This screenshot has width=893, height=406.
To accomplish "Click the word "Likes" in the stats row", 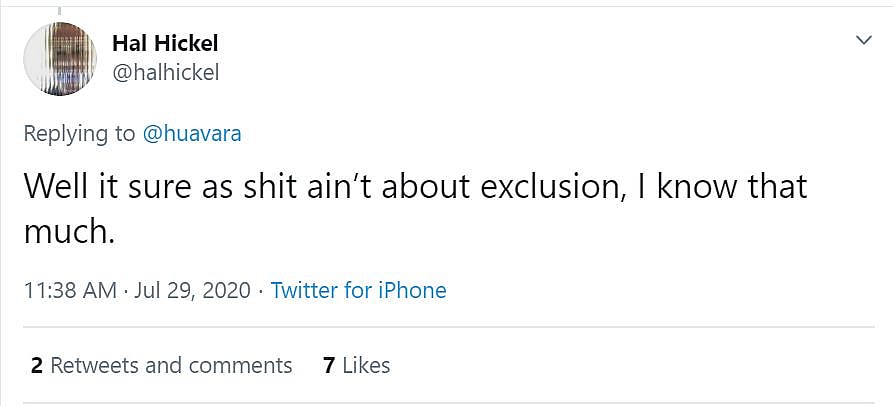I will [366, 365].
